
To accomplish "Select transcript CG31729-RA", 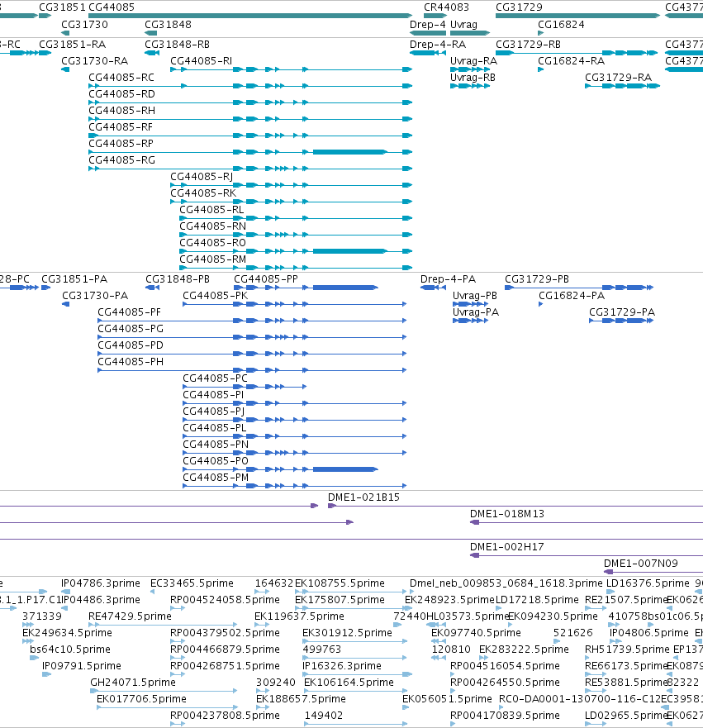I will coord(618,78).
